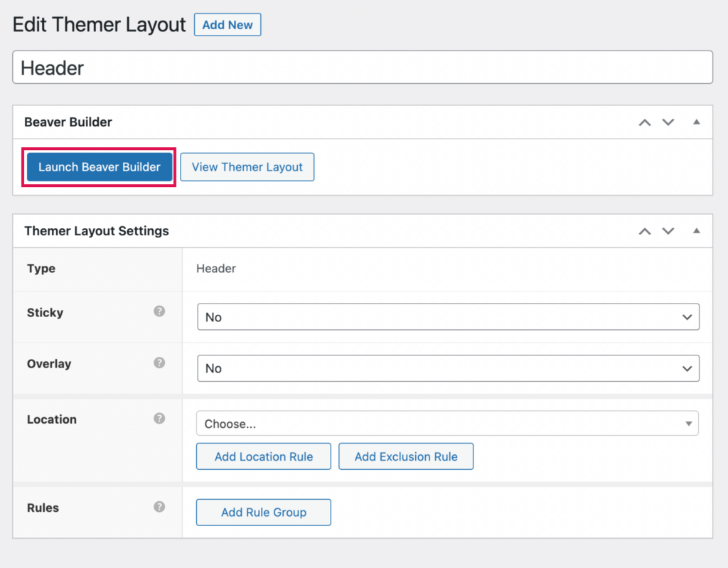Select the Header title text field
This screenshot has height=568, width=728.
pyautogui.click(x=363, y=68)
